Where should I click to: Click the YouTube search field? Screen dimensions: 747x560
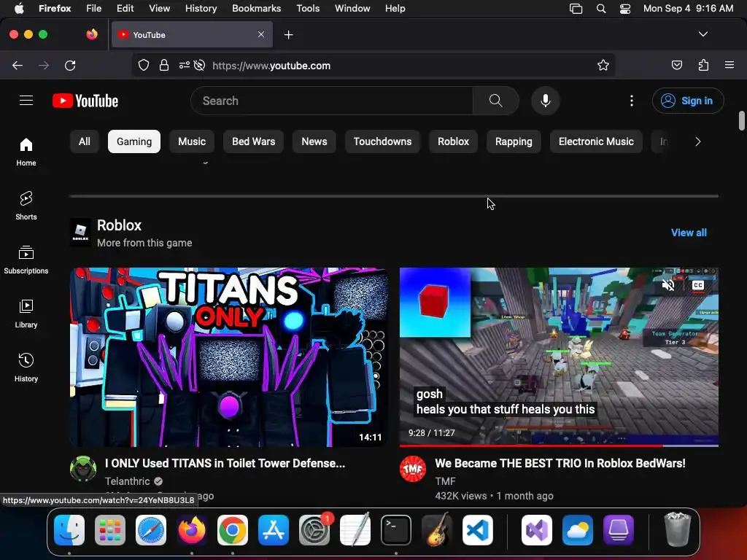tap(332, 101)
